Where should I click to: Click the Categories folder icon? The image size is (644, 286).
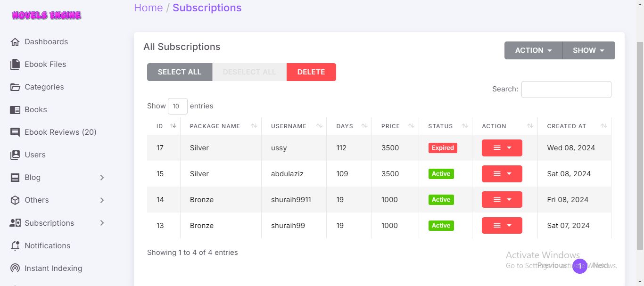pos(15,87)
